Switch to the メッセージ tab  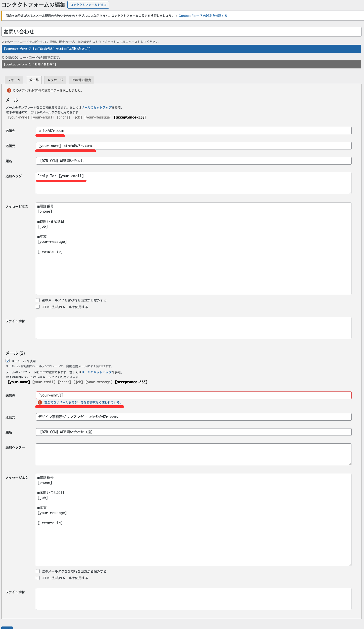pyautogui.click(x=55, y=80)
